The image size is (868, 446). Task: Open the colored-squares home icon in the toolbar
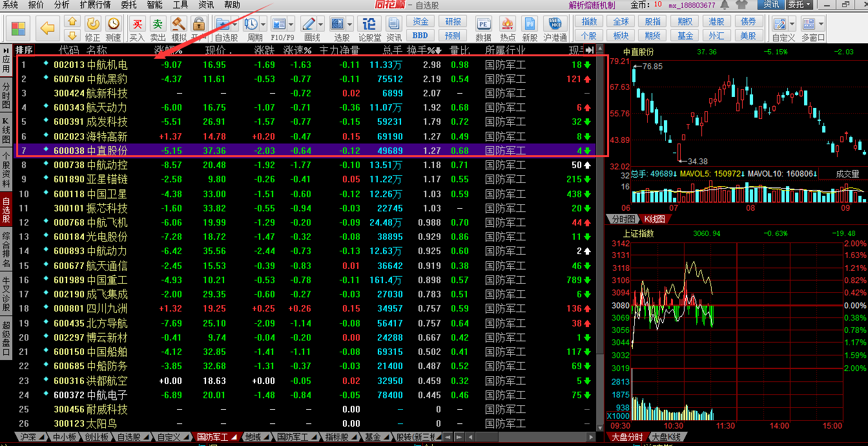click(19, 28)
